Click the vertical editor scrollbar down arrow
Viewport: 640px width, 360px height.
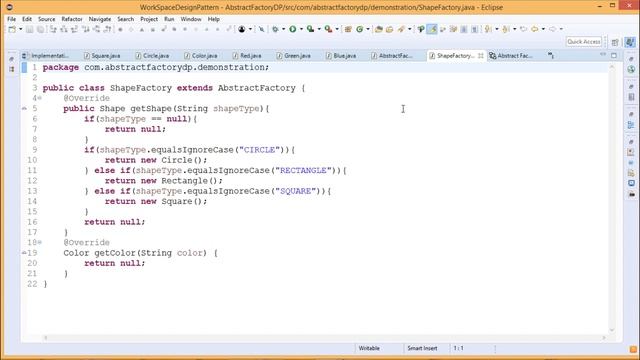(612, 330)
